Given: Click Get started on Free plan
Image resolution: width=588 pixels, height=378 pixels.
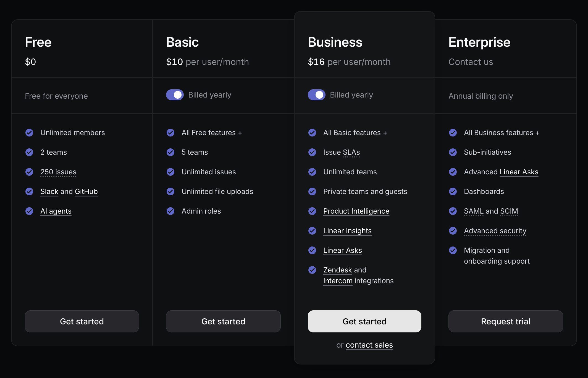Looking at the screenshot, I should coord(82,321).
